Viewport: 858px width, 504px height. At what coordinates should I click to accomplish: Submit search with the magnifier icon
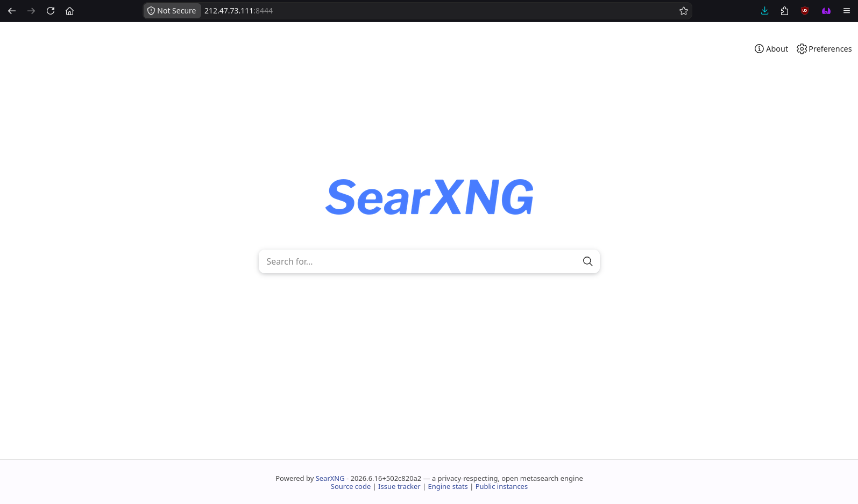[587, 261]
